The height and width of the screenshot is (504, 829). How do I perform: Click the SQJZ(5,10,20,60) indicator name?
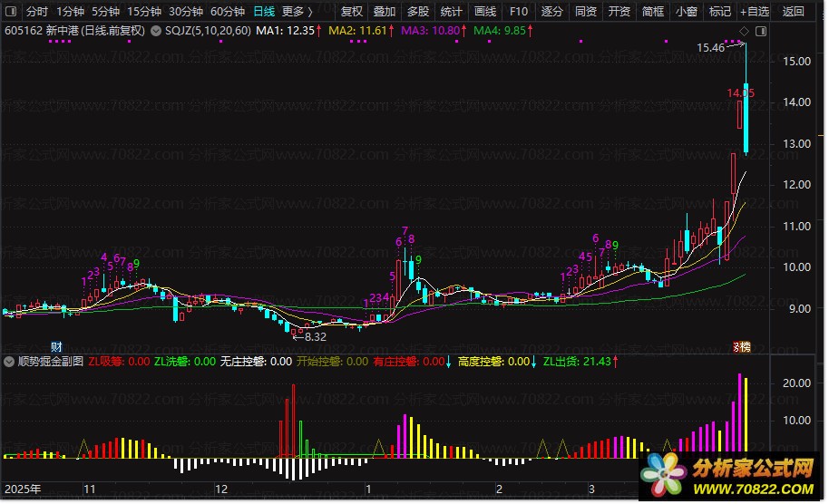tap(208, 31)
